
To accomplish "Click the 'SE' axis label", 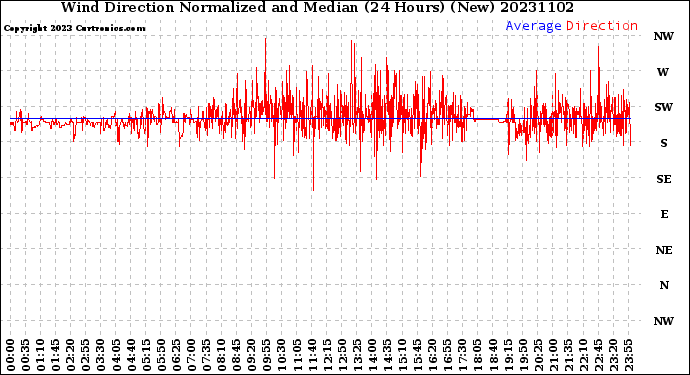I will pos(664,179).
